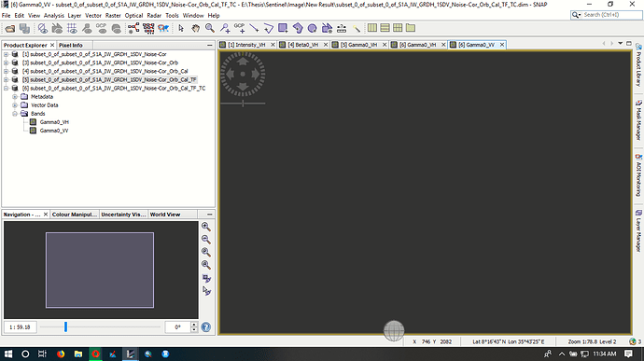
Task: Select the Magic Wand tool
Action: tap(357, 28)
